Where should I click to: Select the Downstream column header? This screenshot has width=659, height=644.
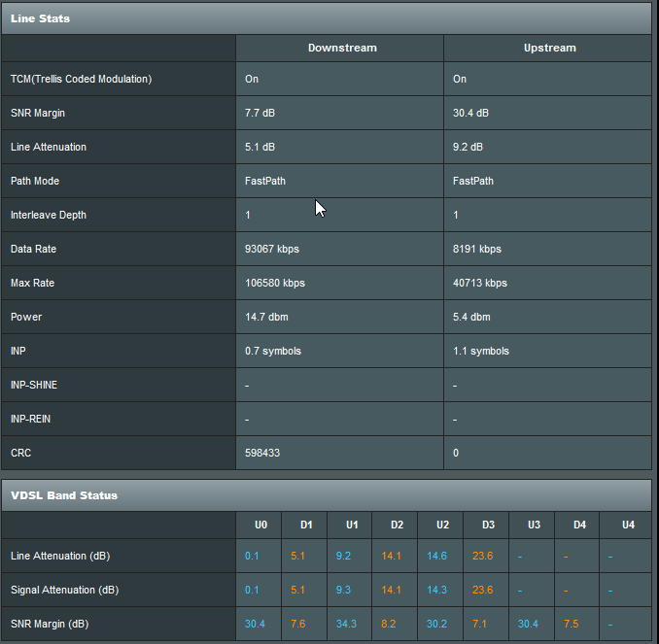coord(342,48)
